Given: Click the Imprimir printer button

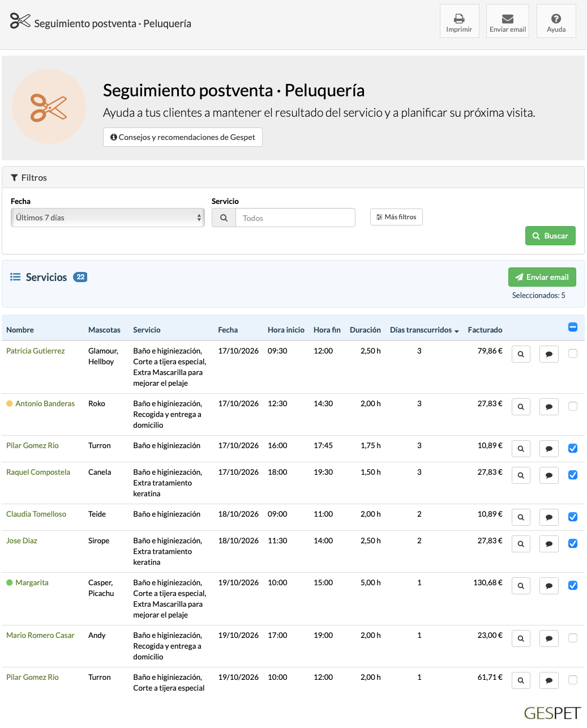Looking at the screenshot, I should (459, 21).
